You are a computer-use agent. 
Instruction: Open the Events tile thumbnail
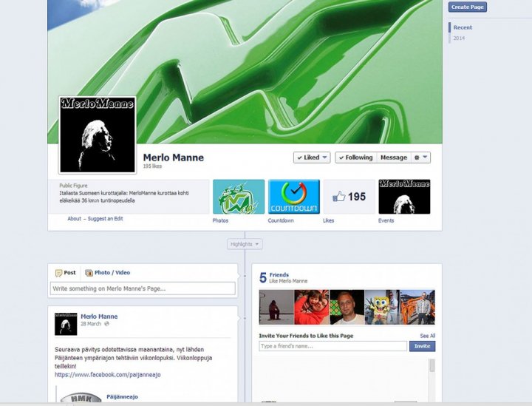pos(404,197)
